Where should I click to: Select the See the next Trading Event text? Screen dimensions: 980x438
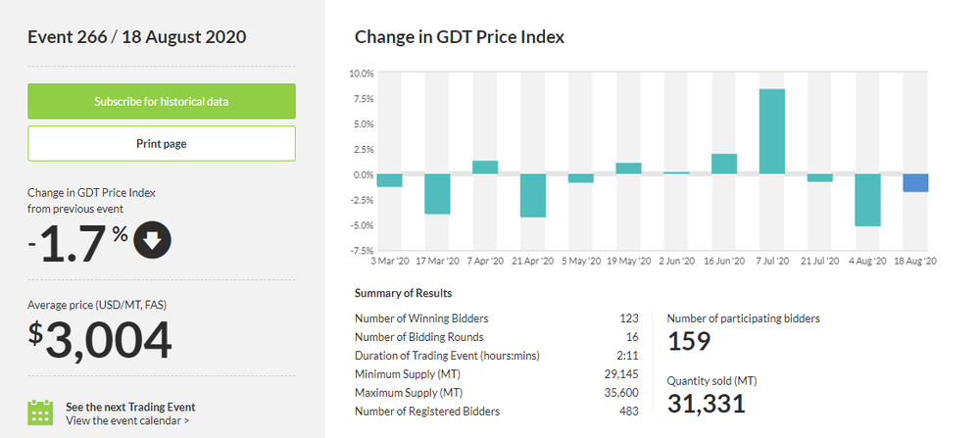click(x=130, y=407)
